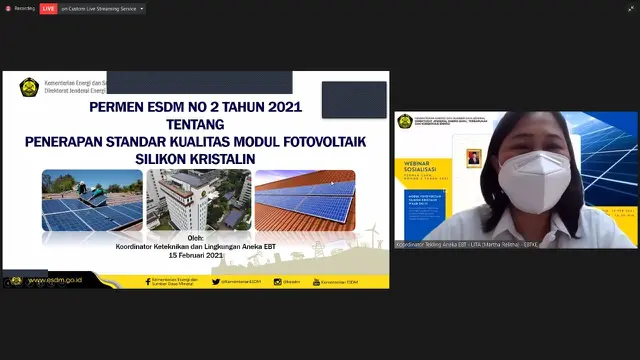
Task: Click the www.esdm.go.id address
Action: pos(55,280)
